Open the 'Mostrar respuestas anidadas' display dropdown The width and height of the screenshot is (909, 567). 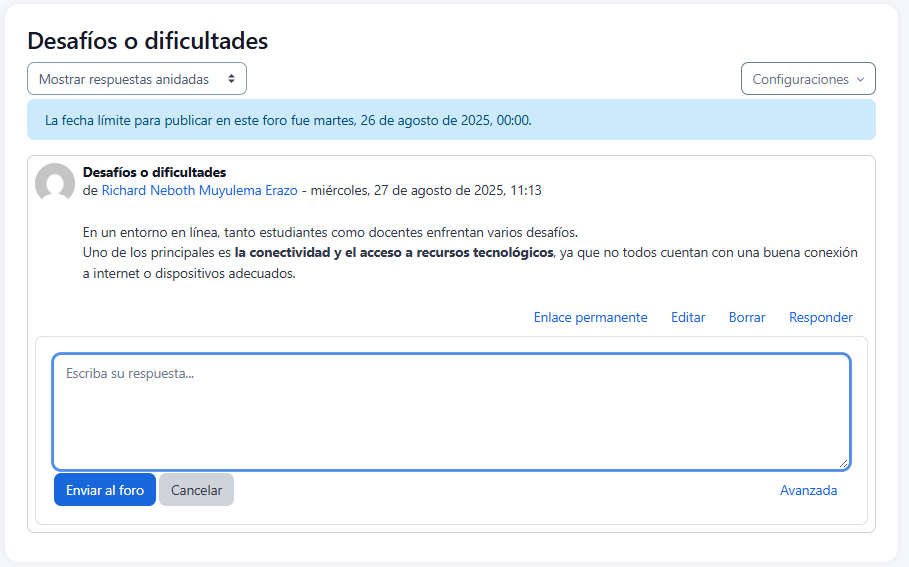click(x=137, y=79)
